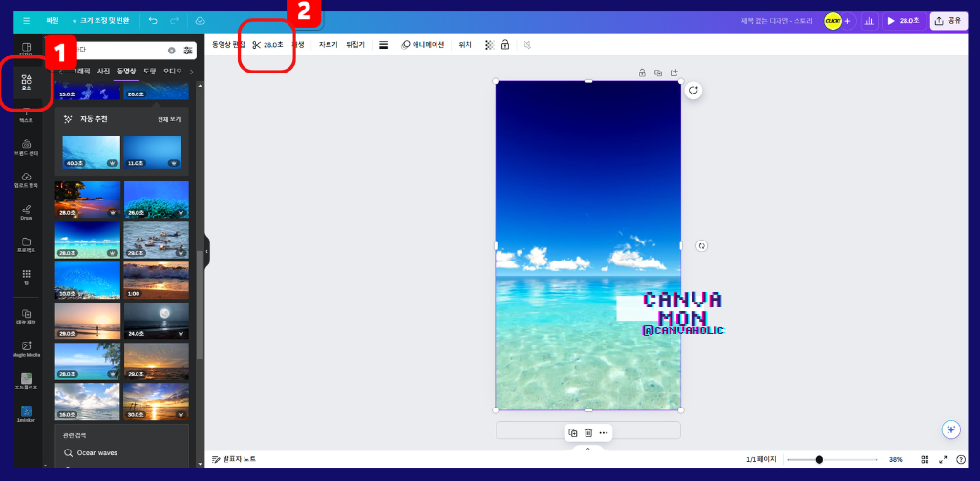Open the 38% zoom level dropdown
Screen dimensions: 980x481
point(896,460)
